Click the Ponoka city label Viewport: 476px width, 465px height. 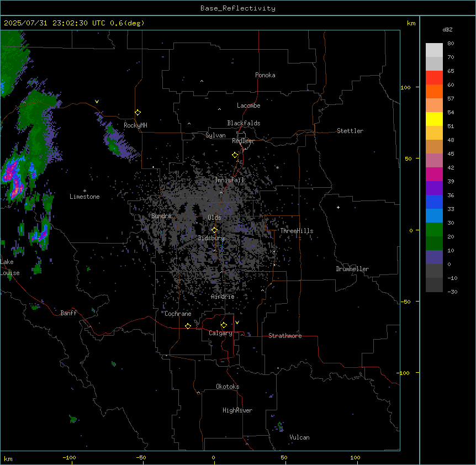coord(265,75)
